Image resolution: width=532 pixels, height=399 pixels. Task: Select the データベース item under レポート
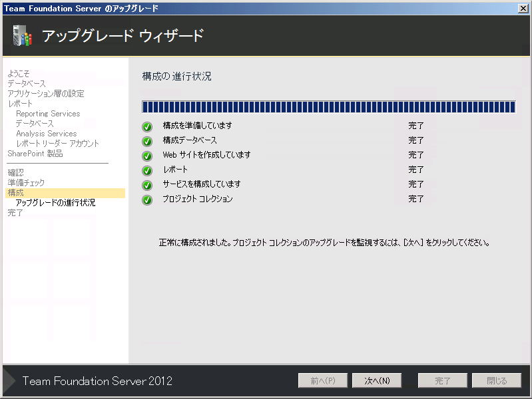click(x=35, y=124)
